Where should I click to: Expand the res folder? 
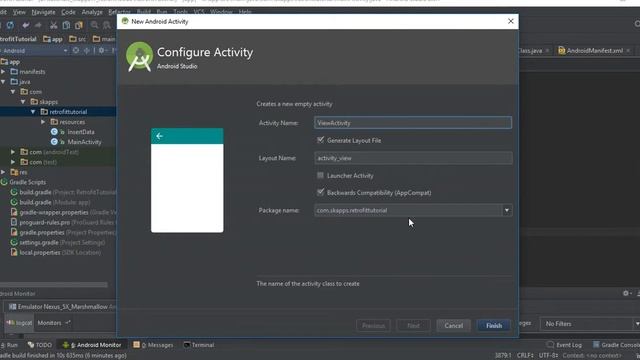click(3, 172)
